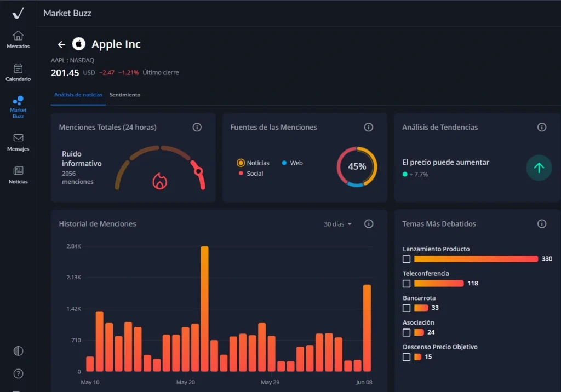Viewport: 561px width, 392px height.
Task: Show info for Historial de Menciones
Action: click(369, 223)
